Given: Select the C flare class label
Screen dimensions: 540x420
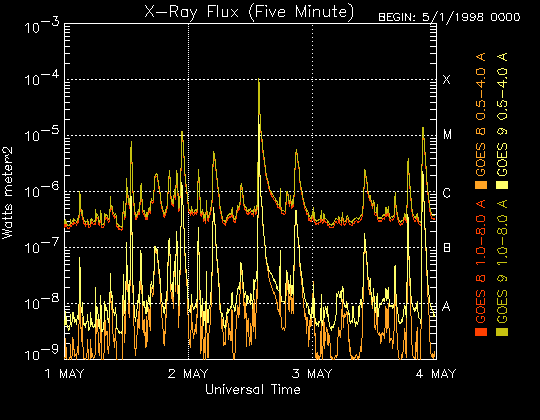Looking at the screenshot, I should tap(446, 193).
